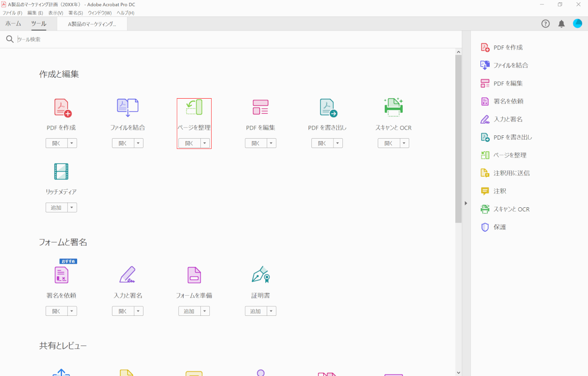Click the PDF を作成 tool icon

62,108
